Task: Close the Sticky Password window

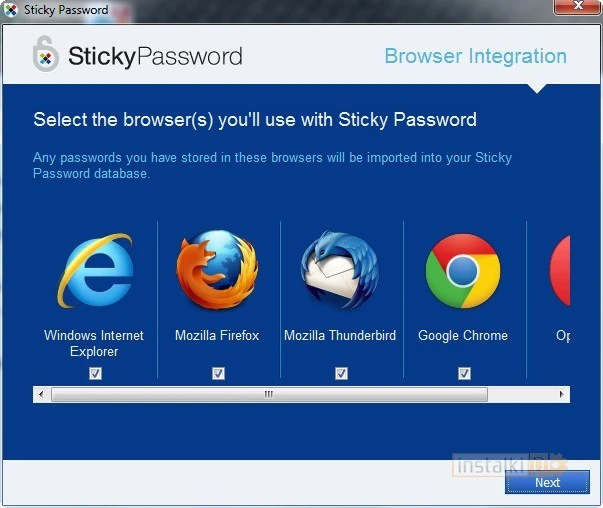Action: pos(578,6)
